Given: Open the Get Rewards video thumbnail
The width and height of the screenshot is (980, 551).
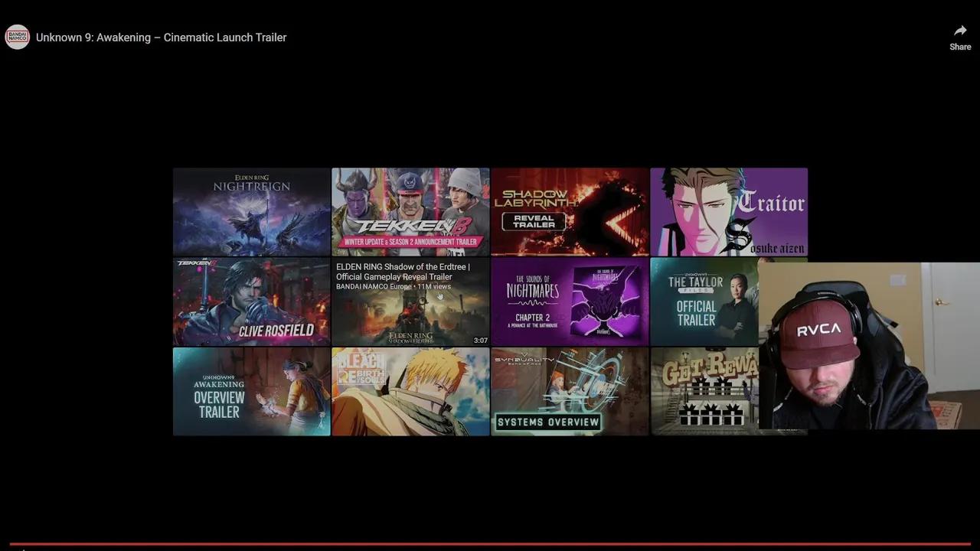Looking at the screenshot, I should (704, 392).
